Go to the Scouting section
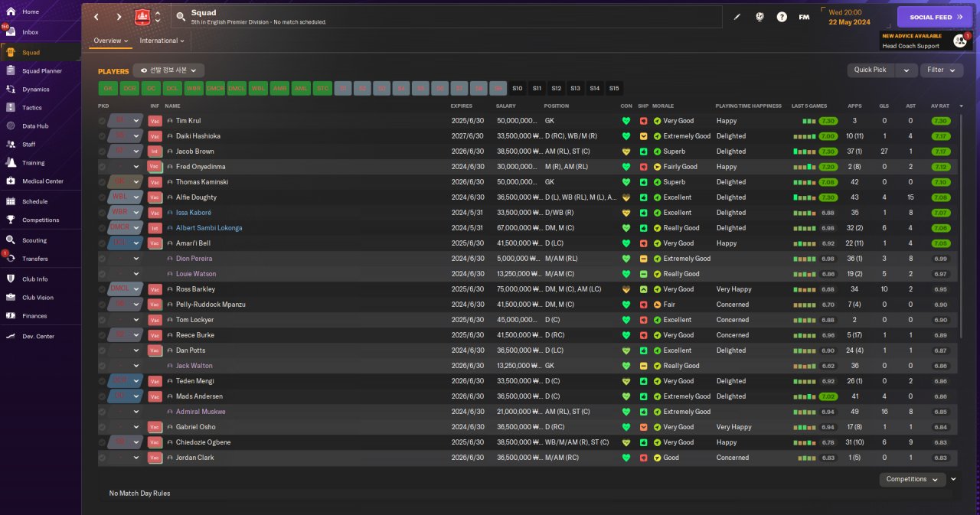 [x=34, y=240]
